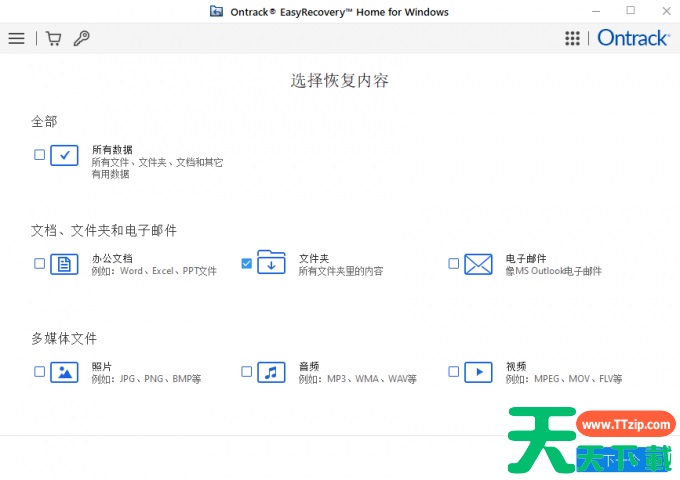Click the MPEG、MOV、FLV等 description
Screen dimensions: 680x480
click(564, 379)
